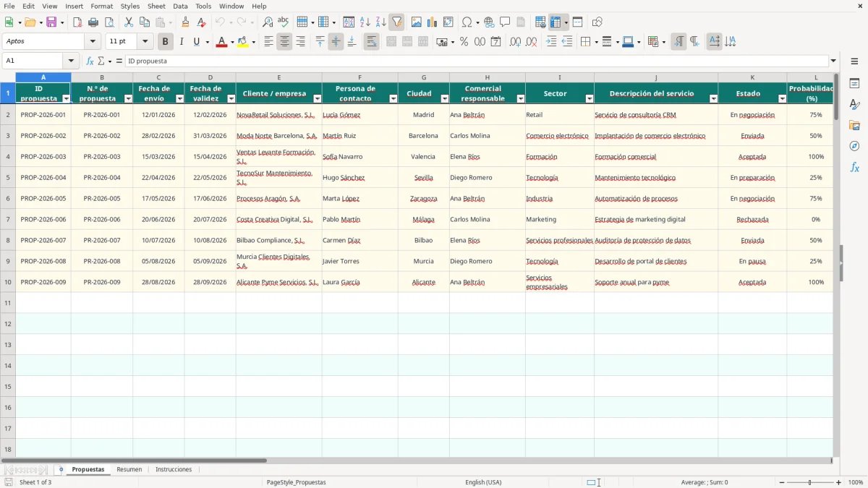Screen dimensions: 868x488
Task: Toggle Center Horizontally alignment
Action: (284, 42)
